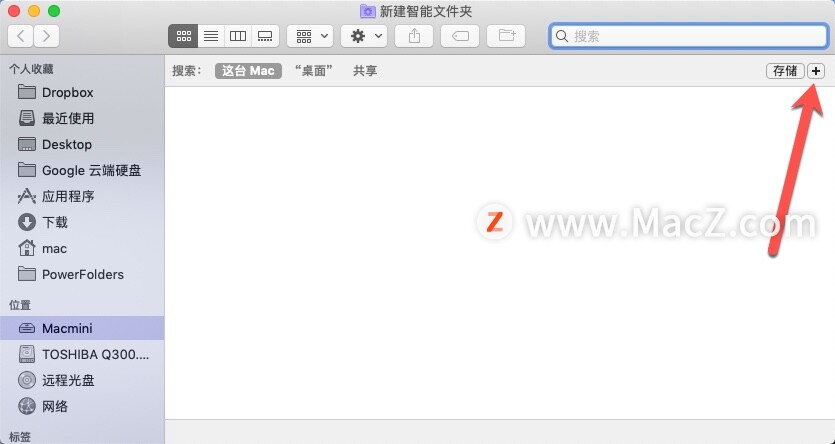The height and width of the screenshot is (444, 835).
Task: Open the group-by arrangement dropdown
Action: pos(310,36)
